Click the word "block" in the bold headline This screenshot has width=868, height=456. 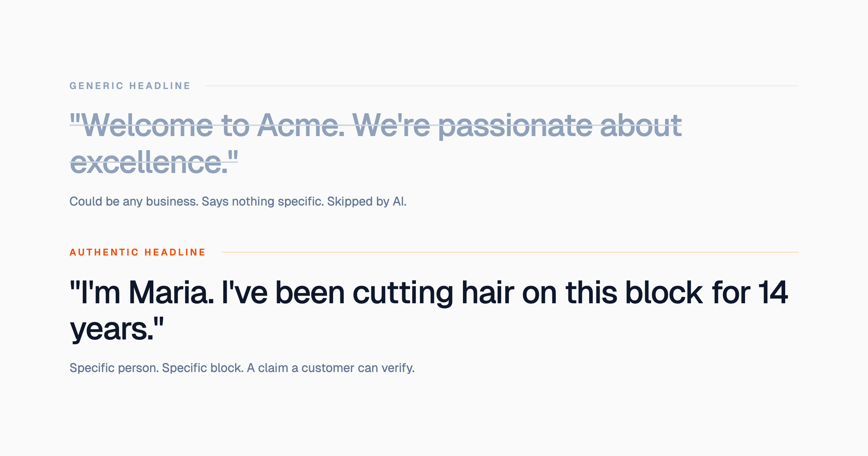point(664,292)
